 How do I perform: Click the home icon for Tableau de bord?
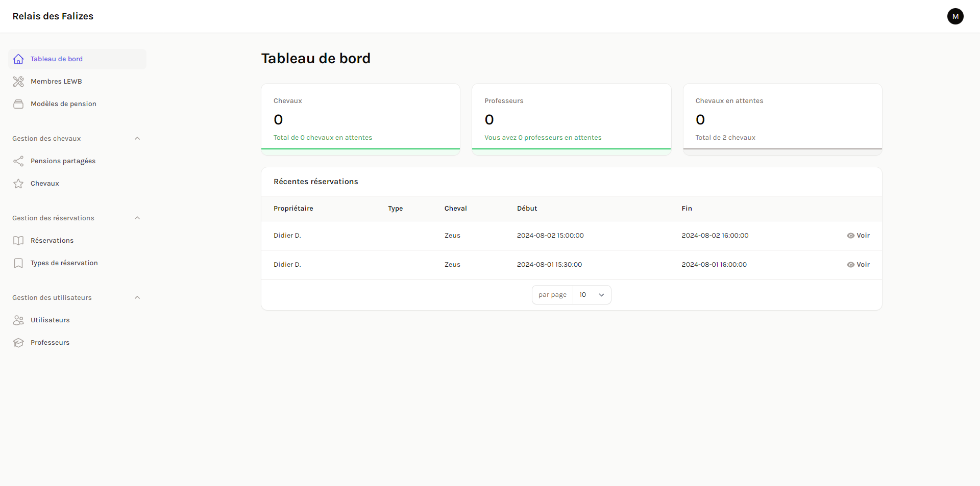[18, 59]
